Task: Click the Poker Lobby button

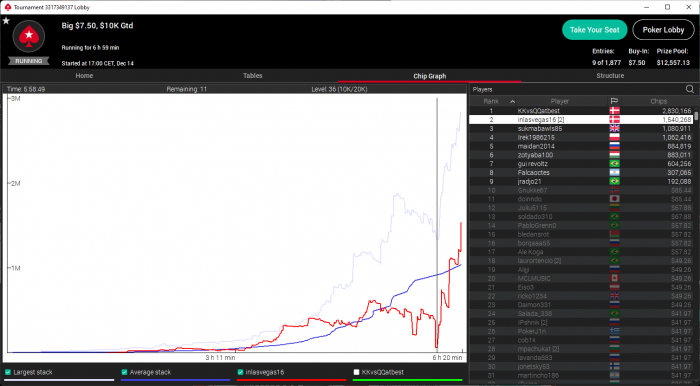Action: (663, 30)
